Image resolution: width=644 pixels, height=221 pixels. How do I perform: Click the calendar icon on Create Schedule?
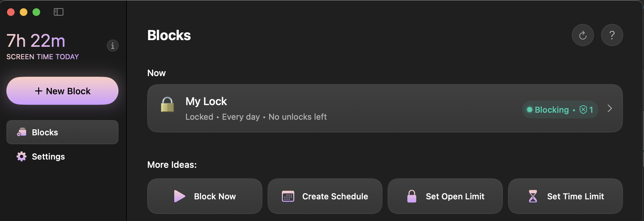point(288,196)
